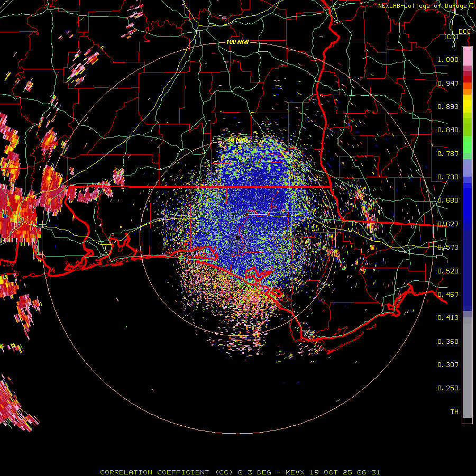The height and width of the screenshot is (476, 476).
Task: Click the 100 NMI range ring label
Action: click(237, 42)
